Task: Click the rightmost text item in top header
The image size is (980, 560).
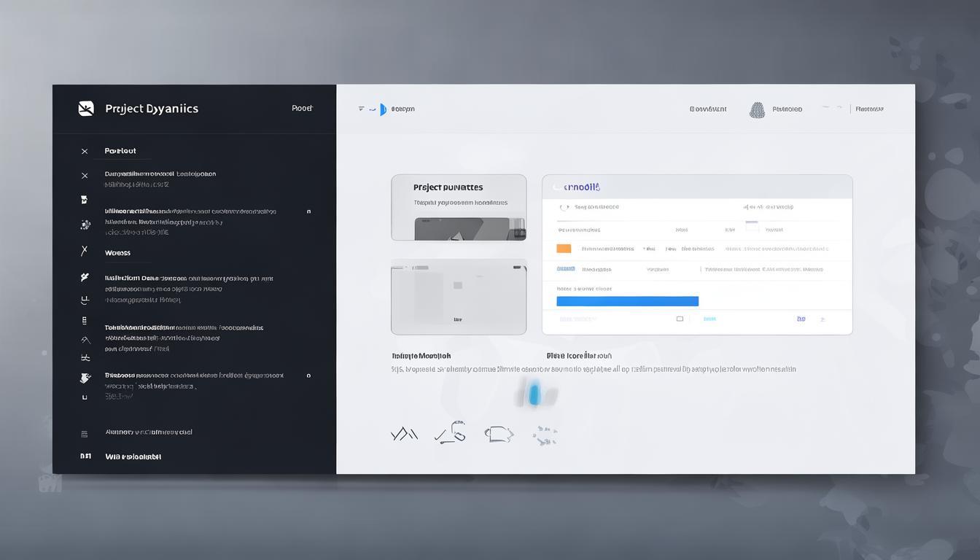Action: coord(869,109)
